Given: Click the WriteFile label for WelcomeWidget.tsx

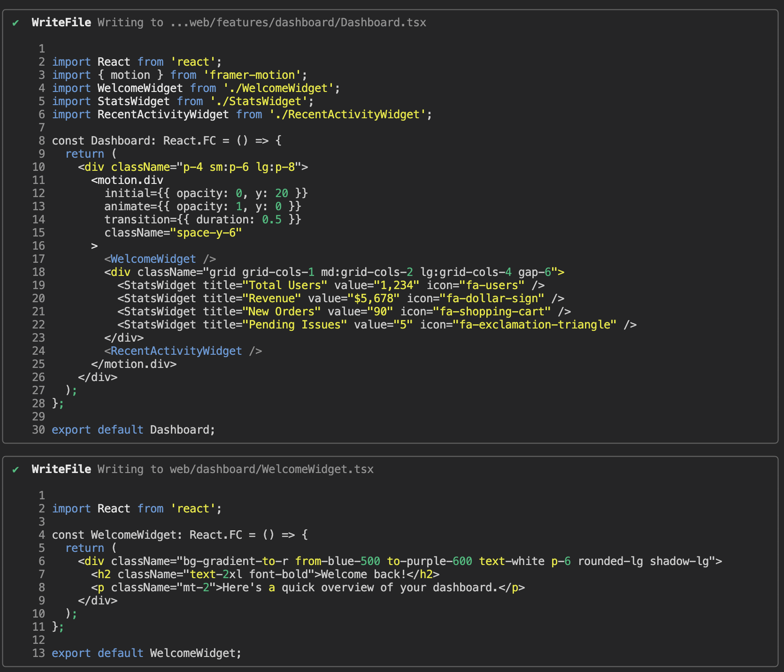Looking at the screenshot, I should pos(61,469).
